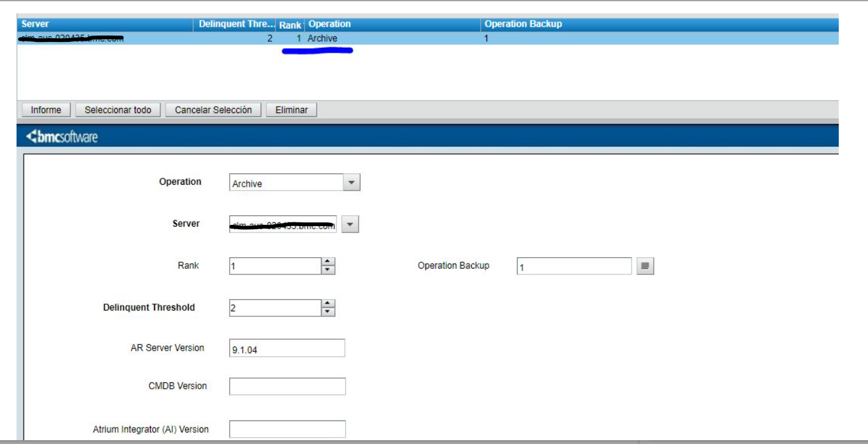
Task: Open the Operation dropdown arrow
Action: tap(352, 183)
